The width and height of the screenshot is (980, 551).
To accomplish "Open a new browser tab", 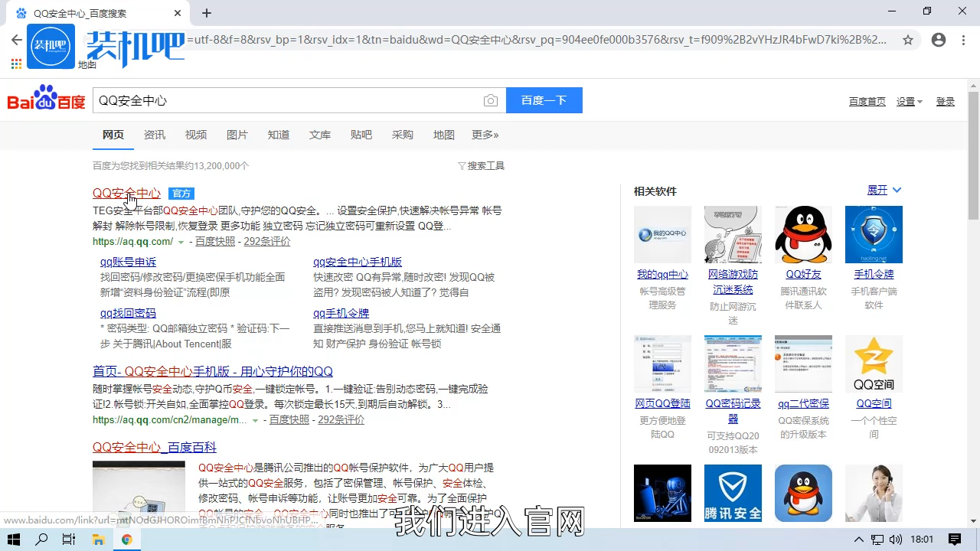I will pyautogui.click(x=207, y=13).
